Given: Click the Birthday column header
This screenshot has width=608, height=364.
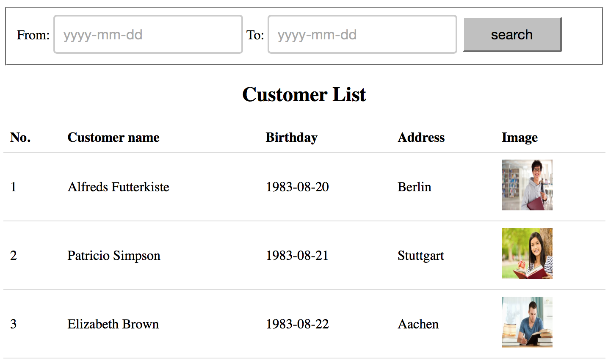Looking at the screenshot, I should [x=291, y=138].
